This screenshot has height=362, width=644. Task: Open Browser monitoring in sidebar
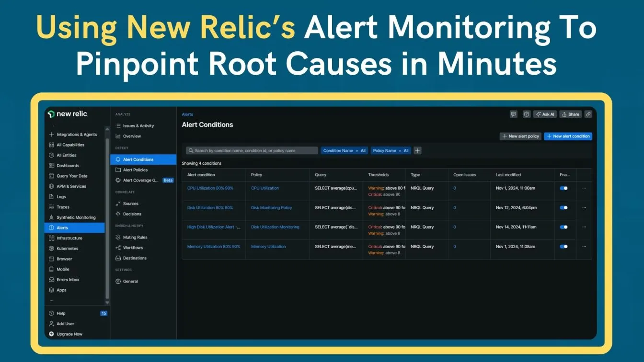point(61,259)
